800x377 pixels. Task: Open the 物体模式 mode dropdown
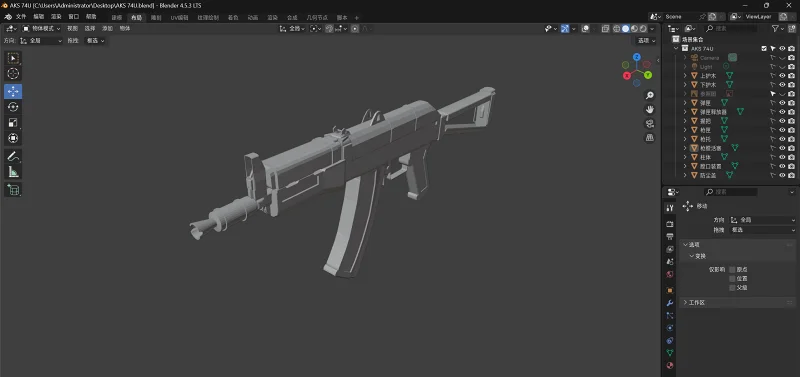41,29
